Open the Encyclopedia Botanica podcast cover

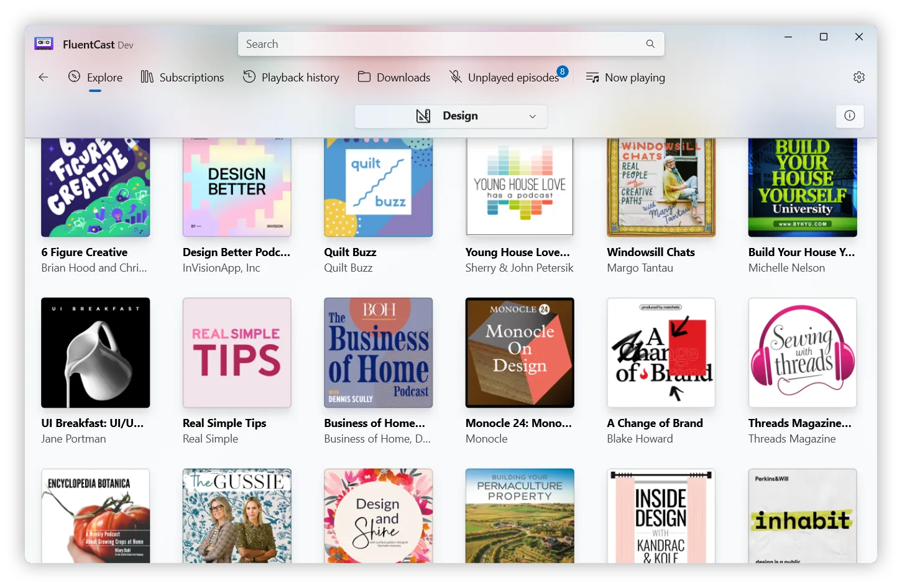tap(96, 516)
